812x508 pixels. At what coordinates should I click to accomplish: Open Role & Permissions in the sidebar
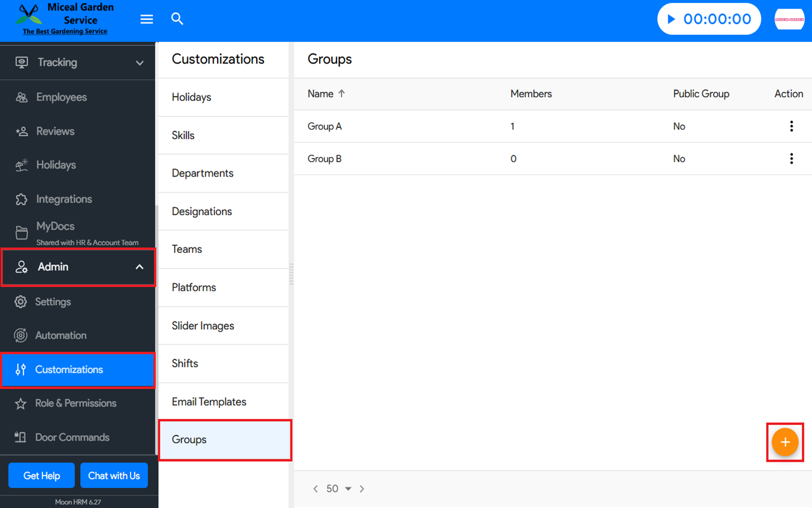[x=76, y=404]
